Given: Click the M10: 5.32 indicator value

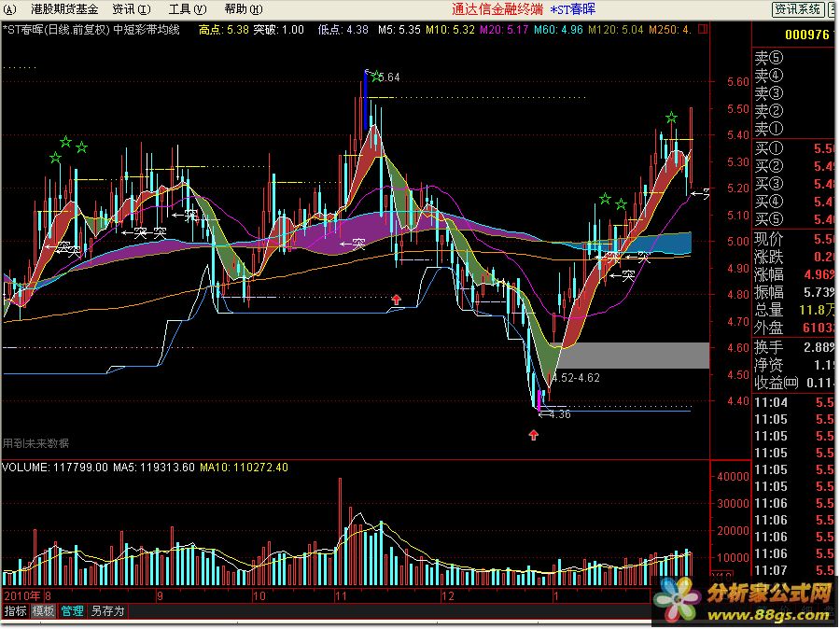Looking at the screenshot, I should (450, 30).
